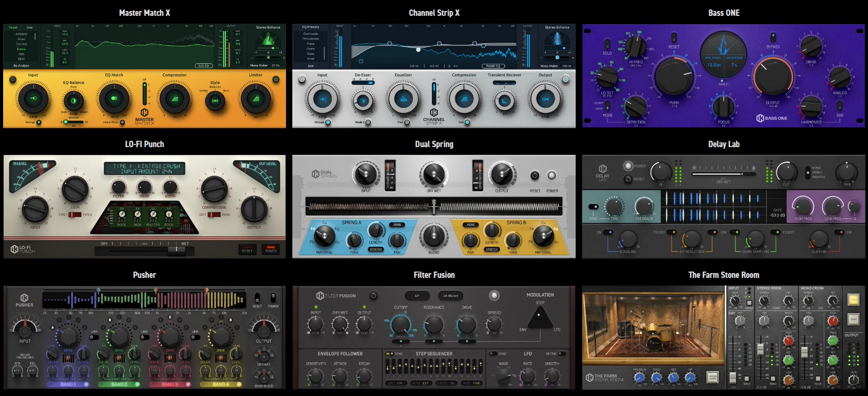Click the Filter Fusion Cutoff knob
The height and width of the screenshot is (396, 868).
tap(400, 325)
